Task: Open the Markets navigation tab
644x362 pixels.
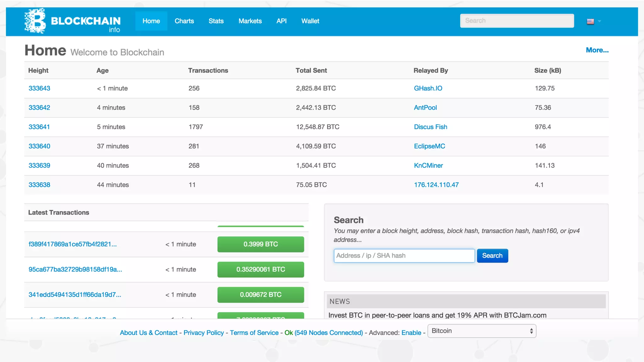Action: click(250, 21)
